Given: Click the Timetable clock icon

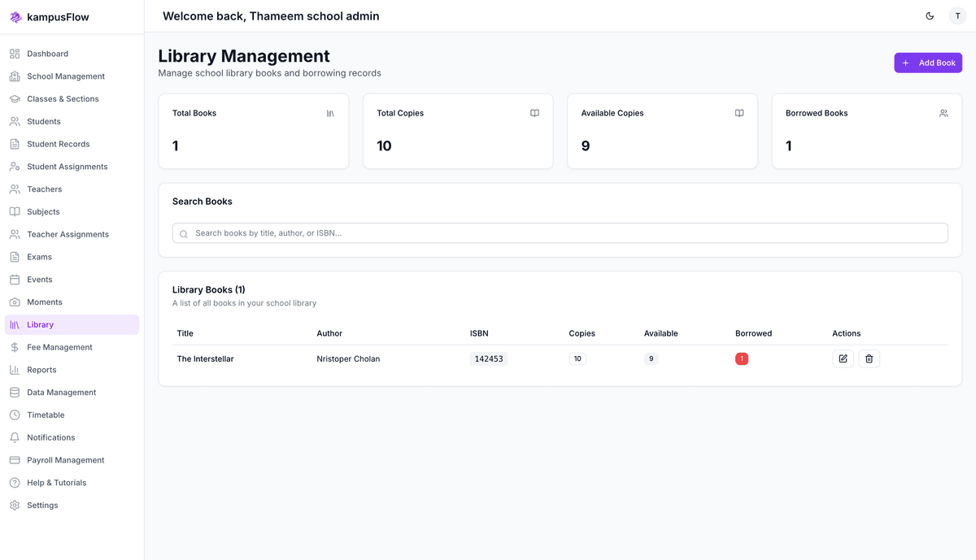Looking at the screenshot, I should point(15,415).
